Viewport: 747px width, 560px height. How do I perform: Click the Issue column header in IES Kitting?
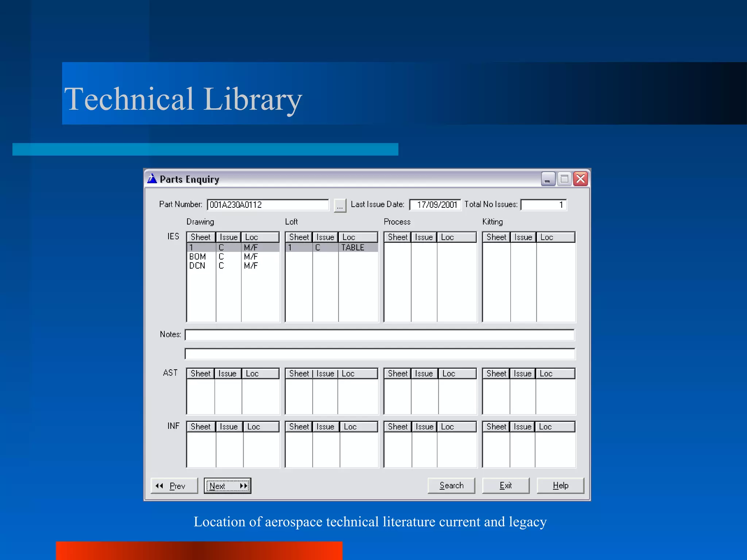[523, 237]
